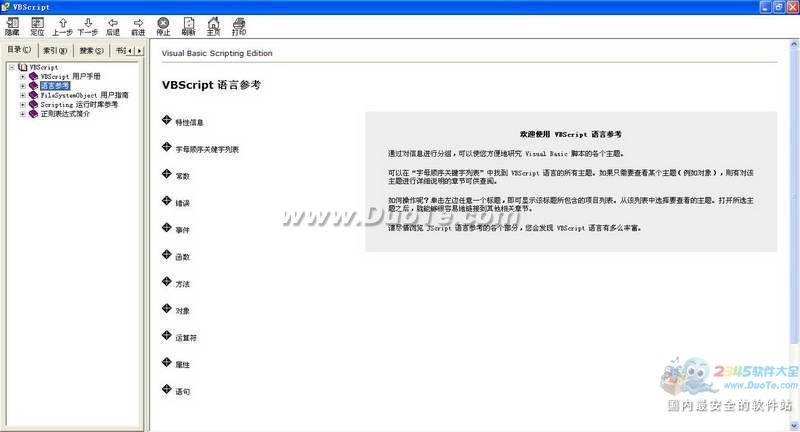Click the diamond bullet beside 常数
Viewport: 800px width, 432px height.
point(166,174)
